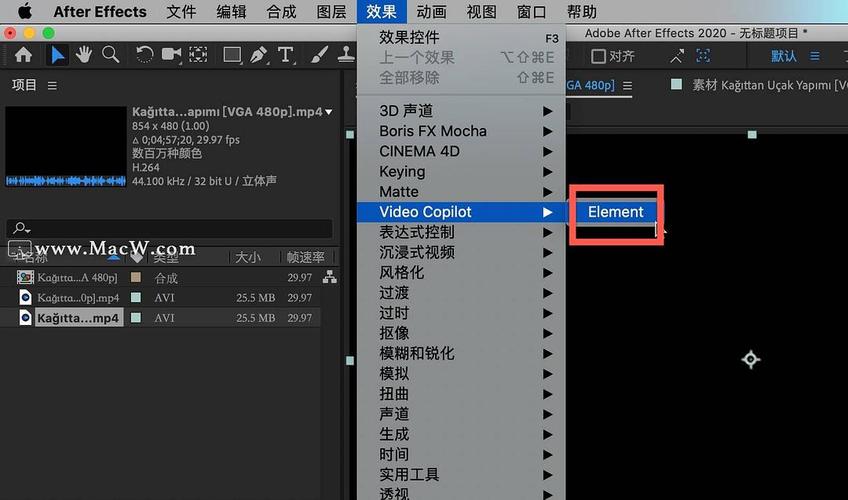Image resolution: width=848 pixels, height=500 pixels.
Task: Open the composition tab panel menu icon
Action: [x=627, y=85]
